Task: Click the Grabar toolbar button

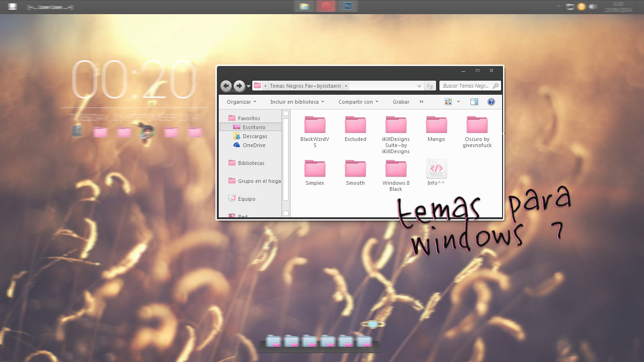Action: click(401, 102)
